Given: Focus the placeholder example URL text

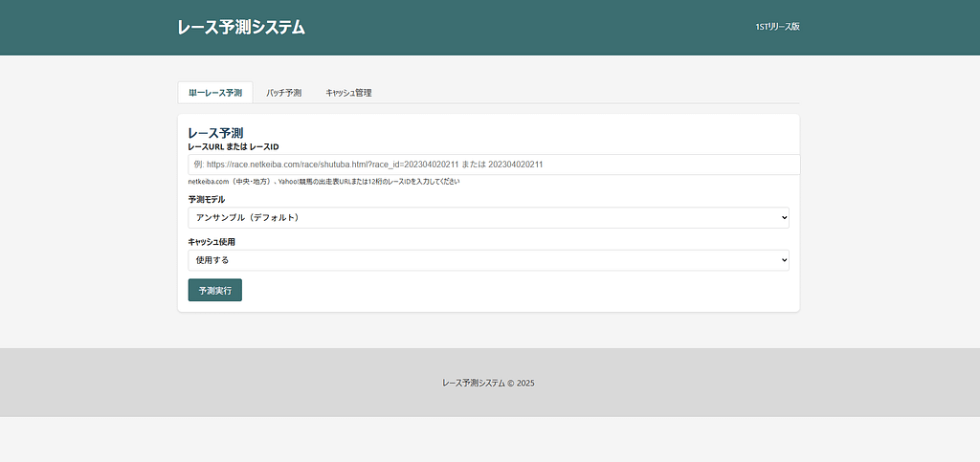Looking at the screenshot, I should click(368, 165).
